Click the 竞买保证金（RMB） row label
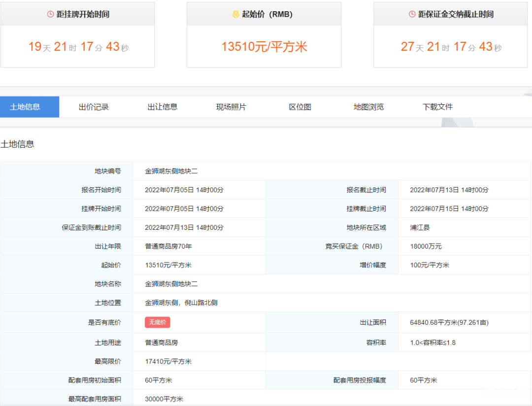The height and width of the screenshot is (406, 532). [355, 247]
